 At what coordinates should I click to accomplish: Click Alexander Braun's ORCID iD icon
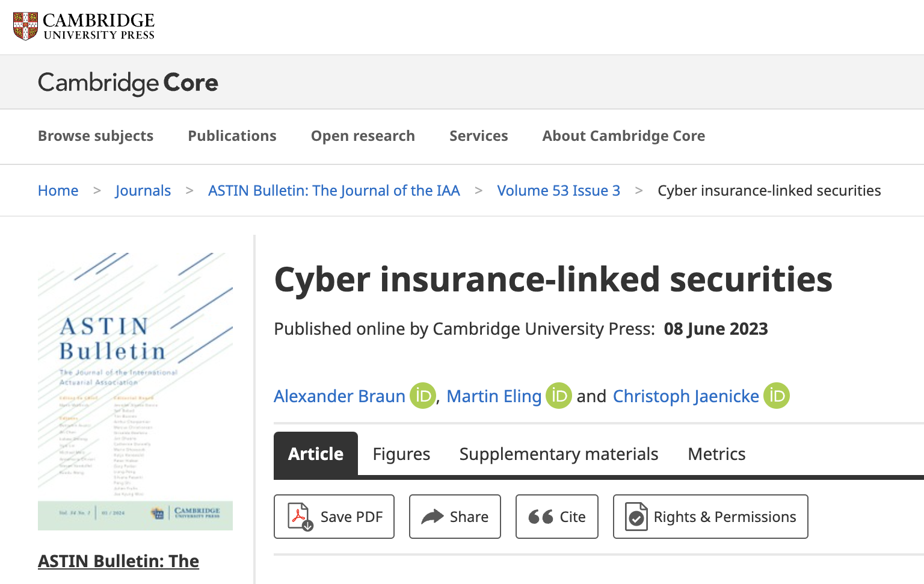coord(423,396)
